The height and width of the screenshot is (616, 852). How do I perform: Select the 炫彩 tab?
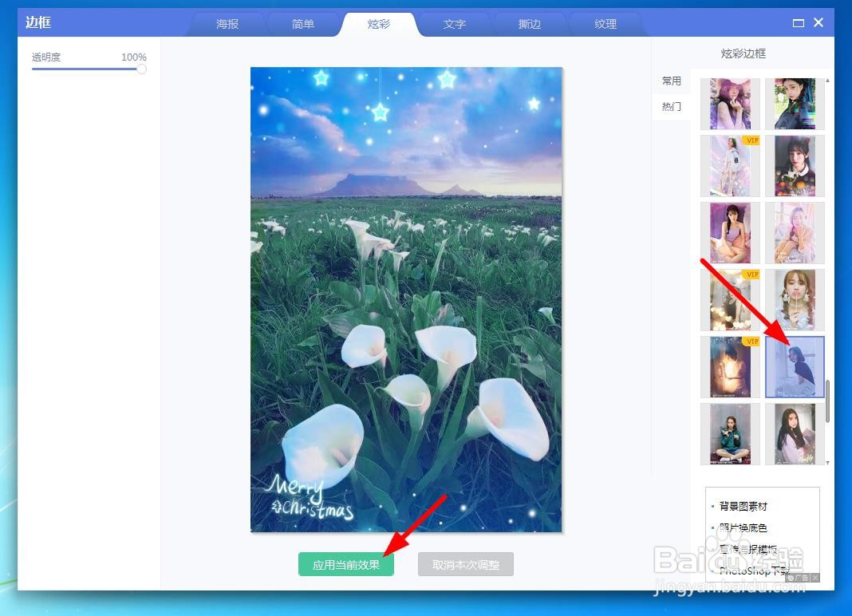(379, 24)
